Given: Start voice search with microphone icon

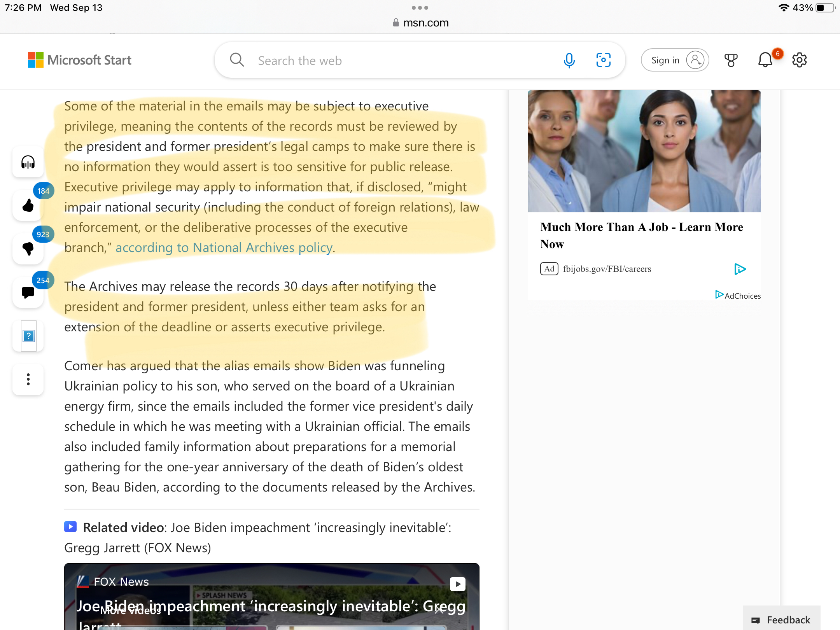Looking at the screenshot, I should click(x=569, y=60).
